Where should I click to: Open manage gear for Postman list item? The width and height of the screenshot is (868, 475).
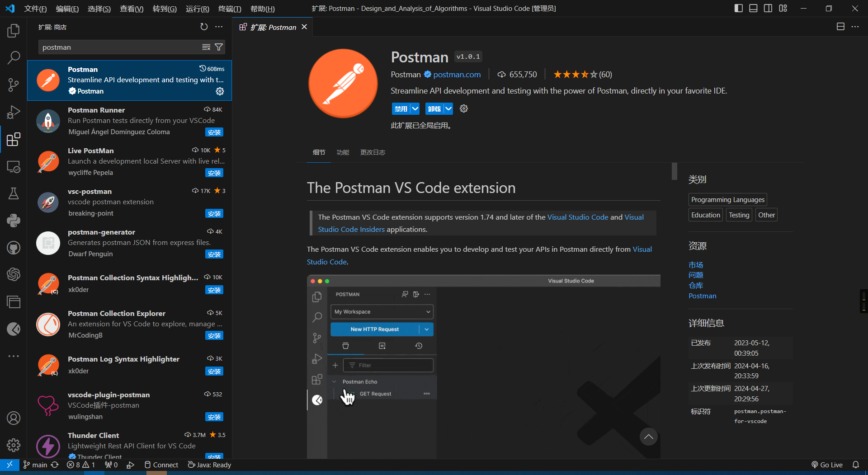point(220,91)
